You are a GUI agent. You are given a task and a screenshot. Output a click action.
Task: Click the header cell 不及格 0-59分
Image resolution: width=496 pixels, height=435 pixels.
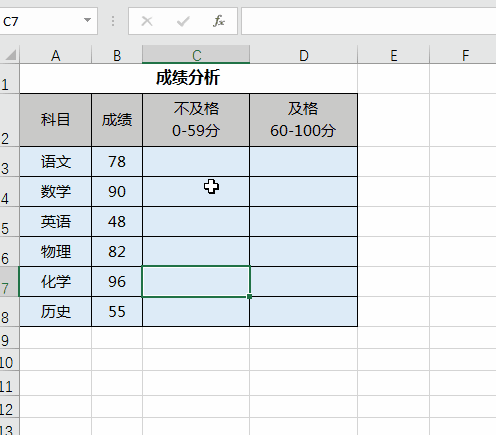[x=196, y=120]
